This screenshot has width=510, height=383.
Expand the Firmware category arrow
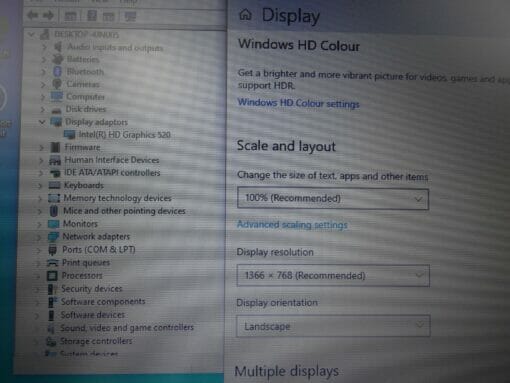[x=42, y=147]
